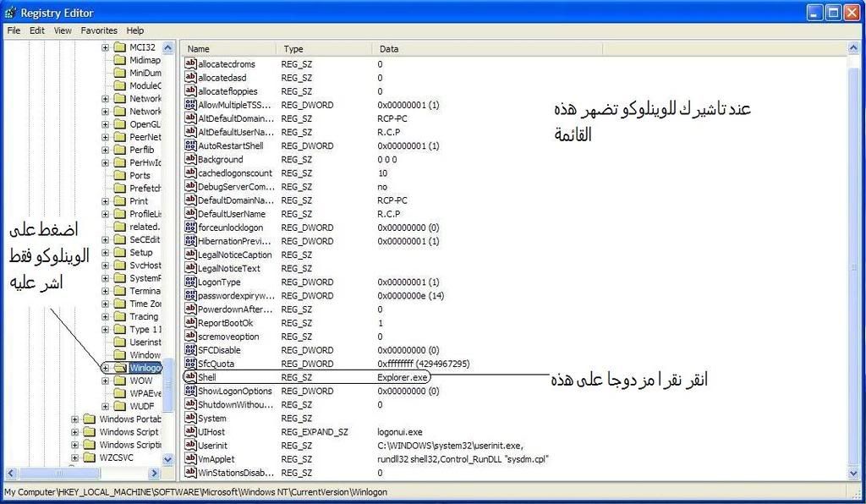Select the Userinst key in the tree
The image size is (866, 504).
145,342
